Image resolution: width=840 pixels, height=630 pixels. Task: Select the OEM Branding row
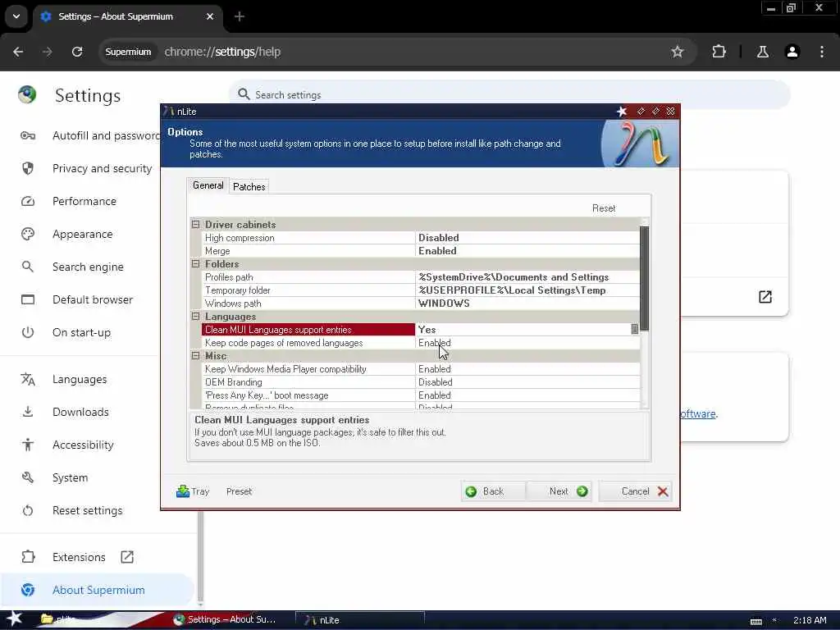(x=421, y=382)
